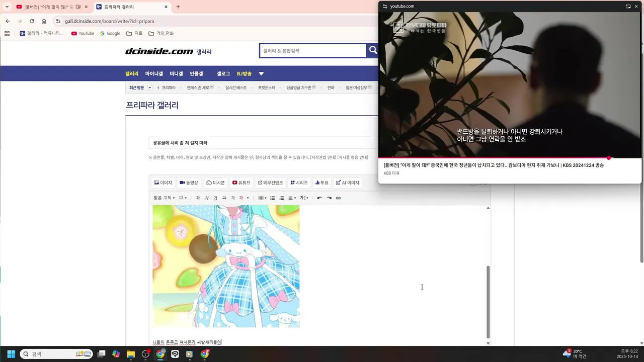Expand the nav bar triangle dropdown
Image resolution: width=644 pixels, height=362 pixels.
[261, 74]
